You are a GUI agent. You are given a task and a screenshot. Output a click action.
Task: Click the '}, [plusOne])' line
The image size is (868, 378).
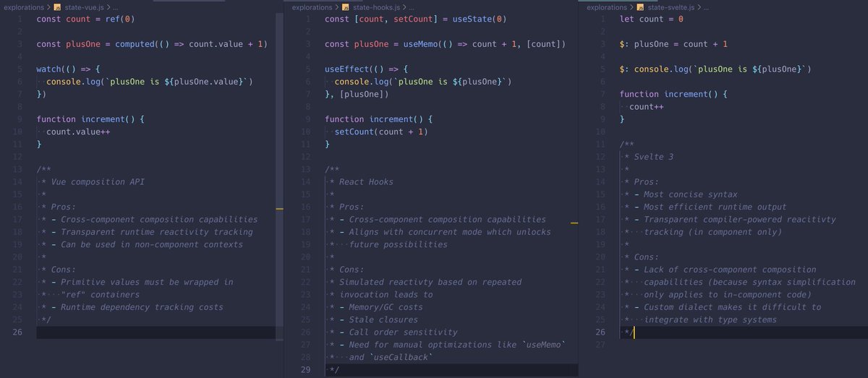pyautogui.click(x=357, y=94)
